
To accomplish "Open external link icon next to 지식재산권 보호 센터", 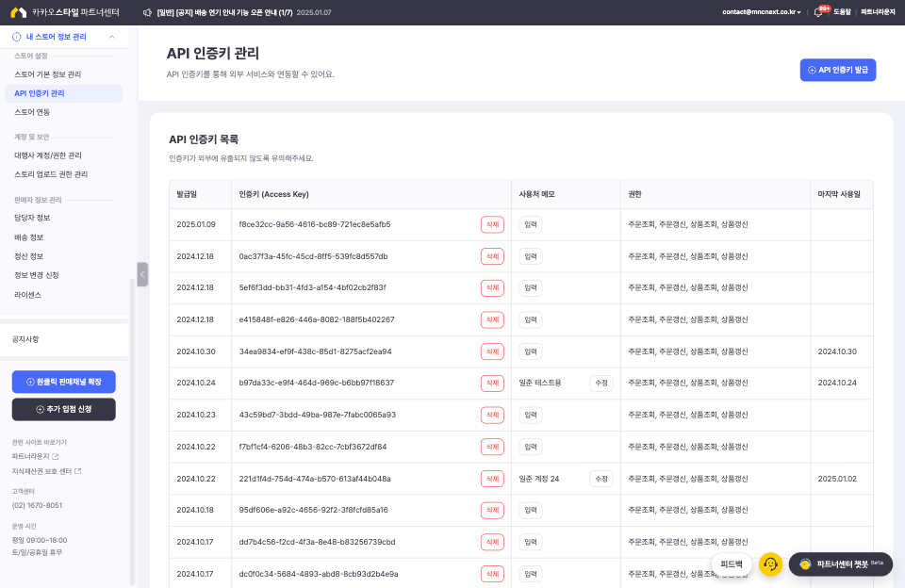I will [x=78, y=471].
